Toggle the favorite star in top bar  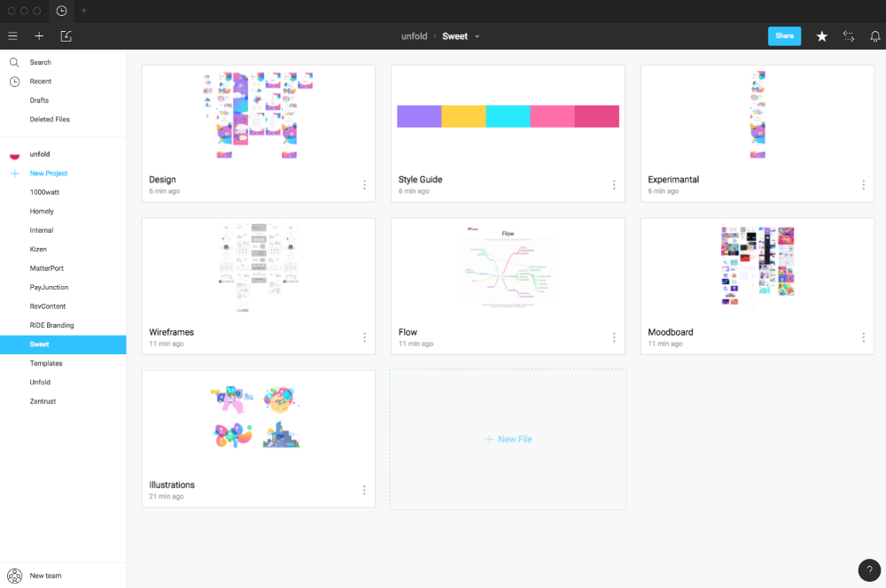pyautogui.click(x=821, y=36)
